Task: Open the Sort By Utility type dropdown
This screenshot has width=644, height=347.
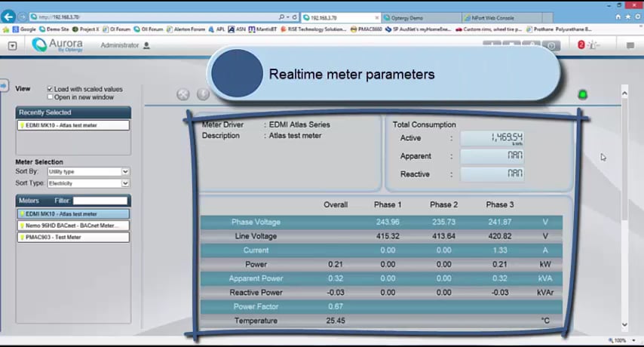Action: click(x=88, y=172)
